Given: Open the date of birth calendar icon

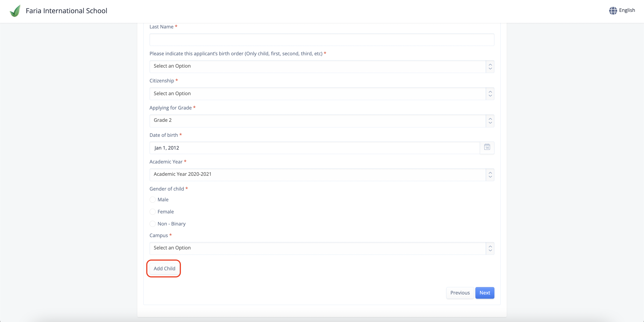Looking at the screenshot, I should coord(487,147).
